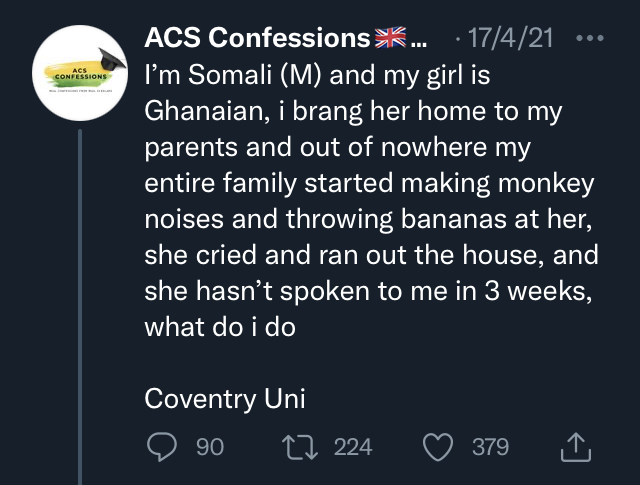
Task: Click the retweet count 224
Action: click(x=352, y=447)
